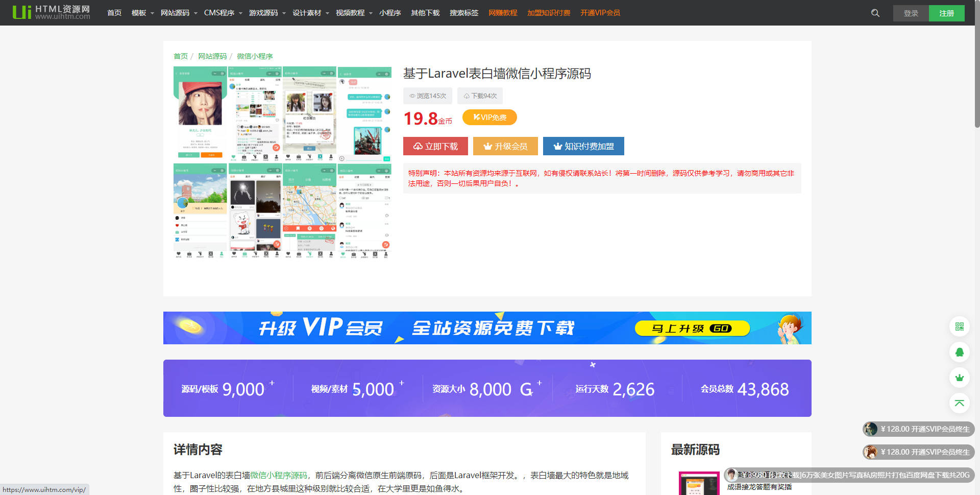
Task: Click the 浏览145次 view count tag
Action: click(427, 96)
